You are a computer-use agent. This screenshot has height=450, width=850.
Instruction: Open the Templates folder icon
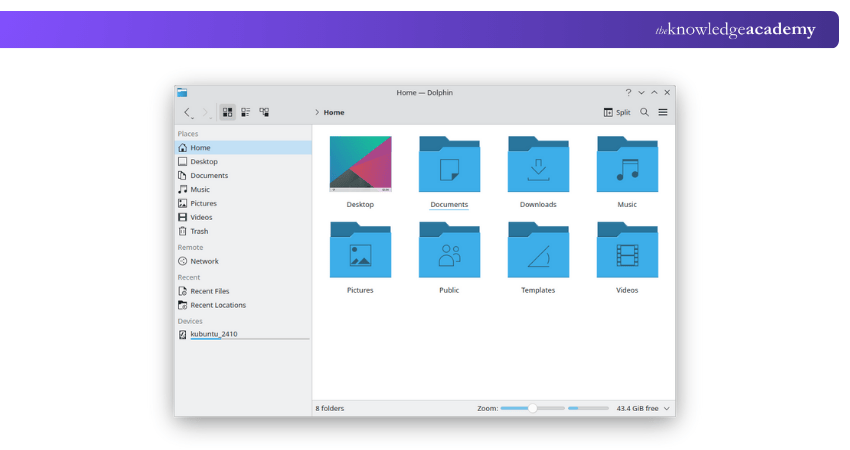[538, 251]
